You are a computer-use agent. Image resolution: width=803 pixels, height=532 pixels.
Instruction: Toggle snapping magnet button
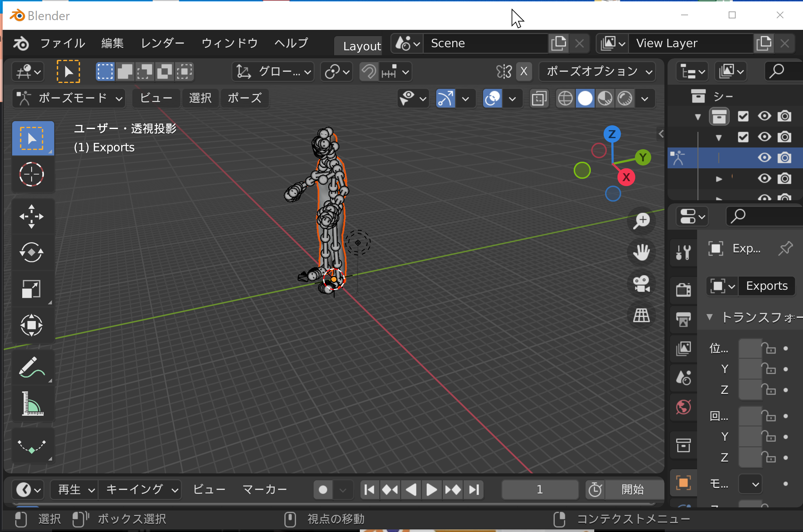(369, 72)
